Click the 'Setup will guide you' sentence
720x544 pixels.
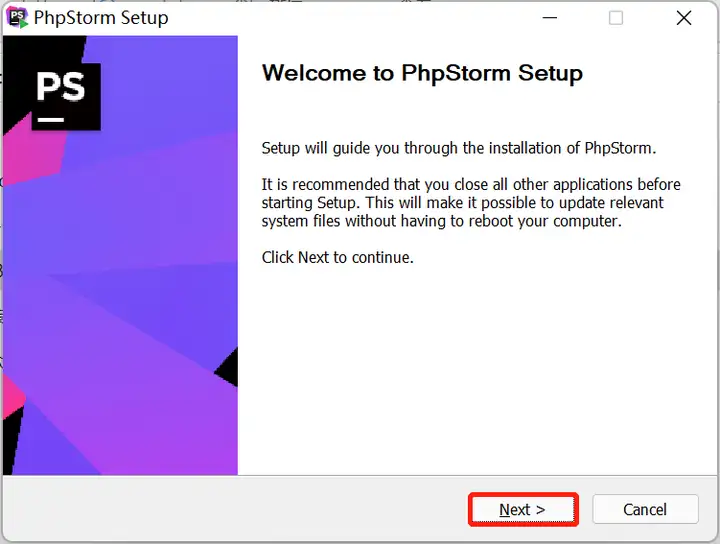tap(459, 148)
